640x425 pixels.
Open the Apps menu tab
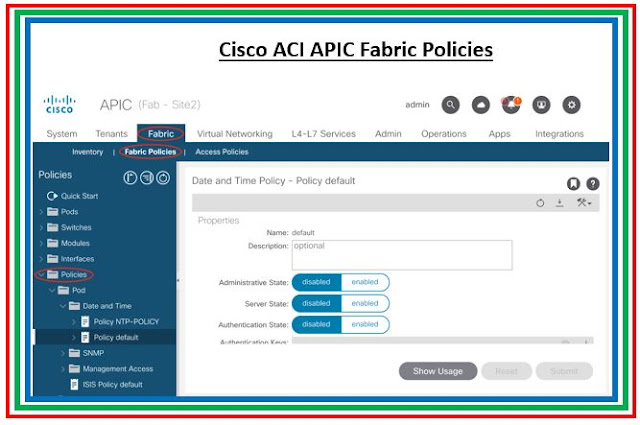[x=499, y=134]
